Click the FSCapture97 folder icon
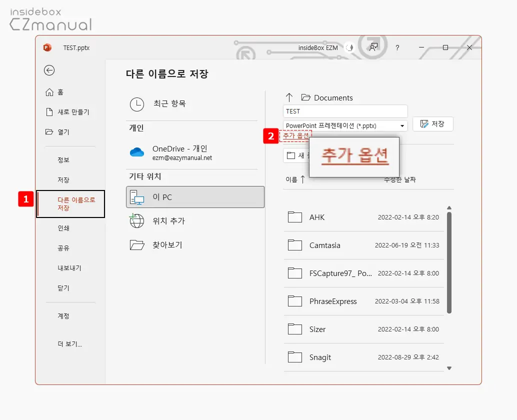The height and width of the screenshot is (420, 517). point(295,273)
